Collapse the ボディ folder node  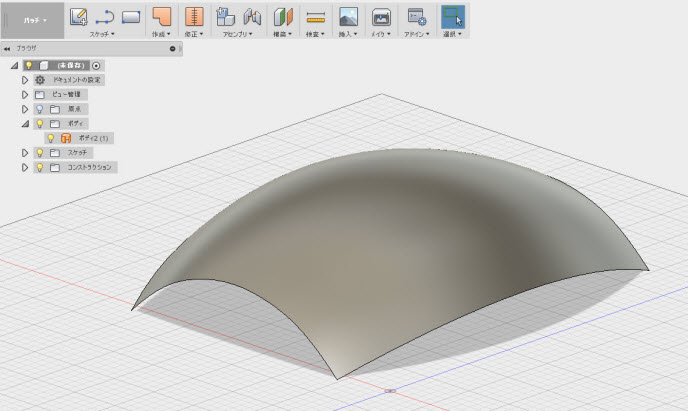click(25, 124)
